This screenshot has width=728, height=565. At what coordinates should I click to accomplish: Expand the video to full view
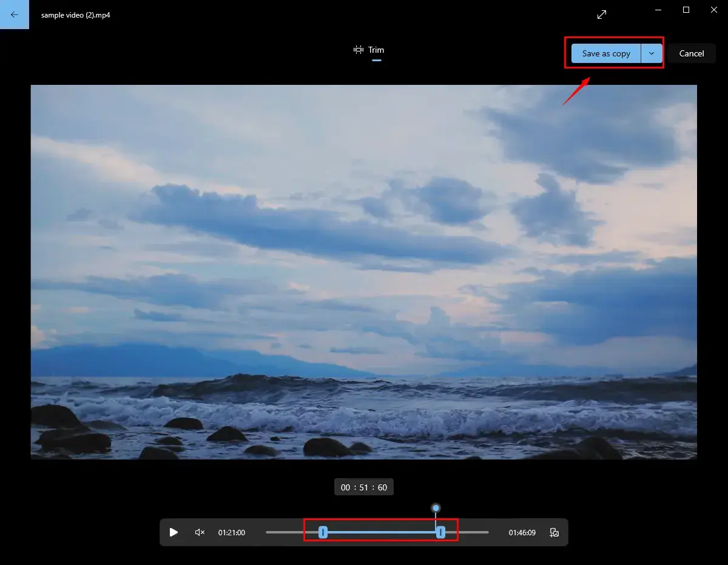[x=601, y=15]
